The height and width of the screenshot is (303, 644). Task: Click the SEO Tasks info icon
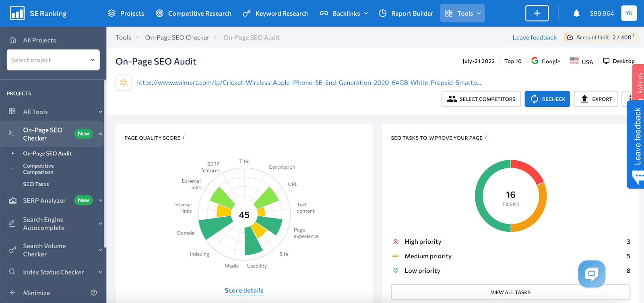(x=486, y=137)
